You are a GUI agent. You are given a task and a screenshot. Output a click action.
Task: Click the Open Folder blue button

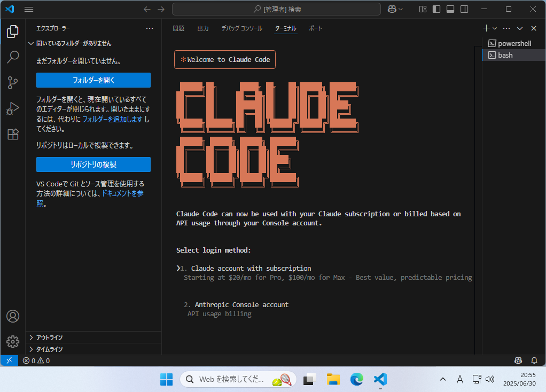(x=93, y=80)
